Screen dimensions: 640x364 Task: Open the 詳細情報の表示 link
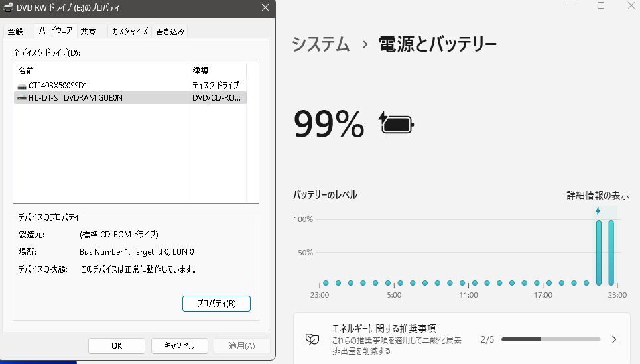tap(598, 196)
